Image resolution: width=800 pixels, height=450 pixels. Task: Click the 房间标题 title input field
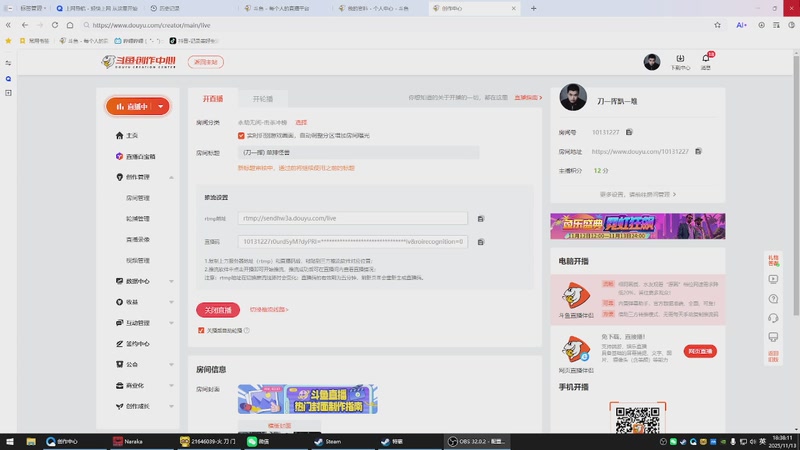pos(358,153)
